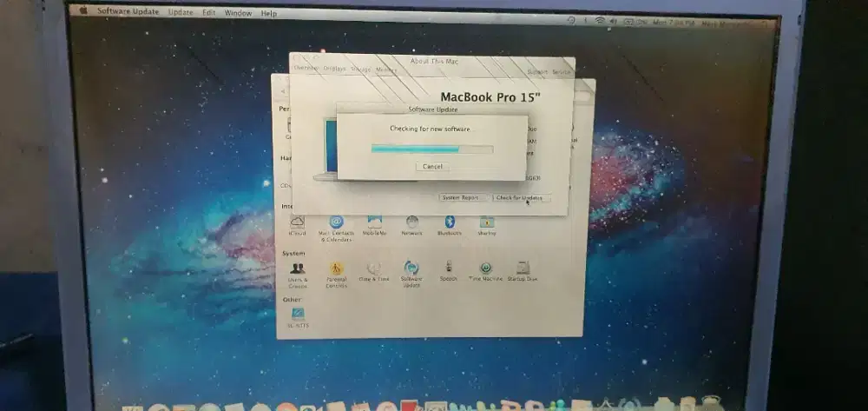
Task: Click System Report in About This Mac
Action: (x=464, y=198)
